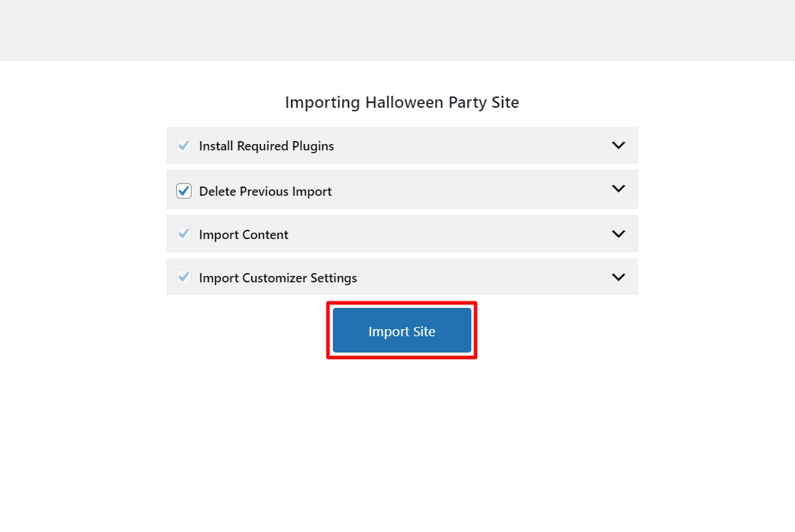
Task: Select the Delete Previous Import row label
Action: click(265, 191)
